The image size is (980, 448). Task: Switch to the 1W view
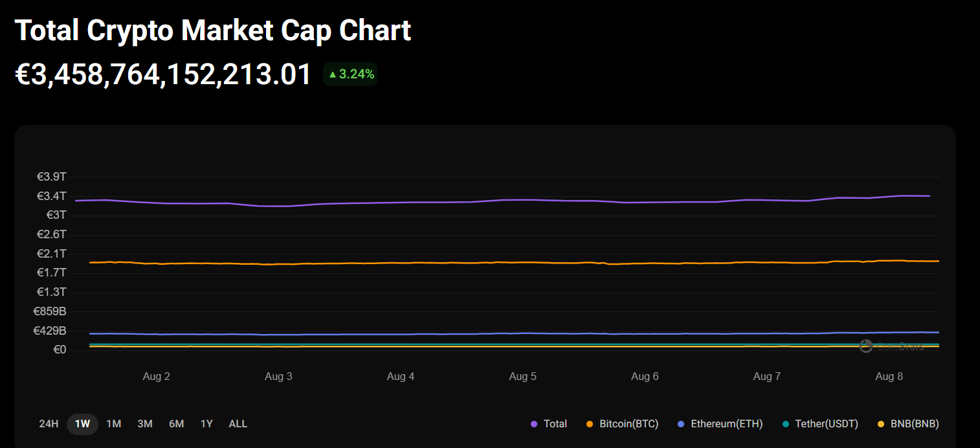click(x=82, y=423)
